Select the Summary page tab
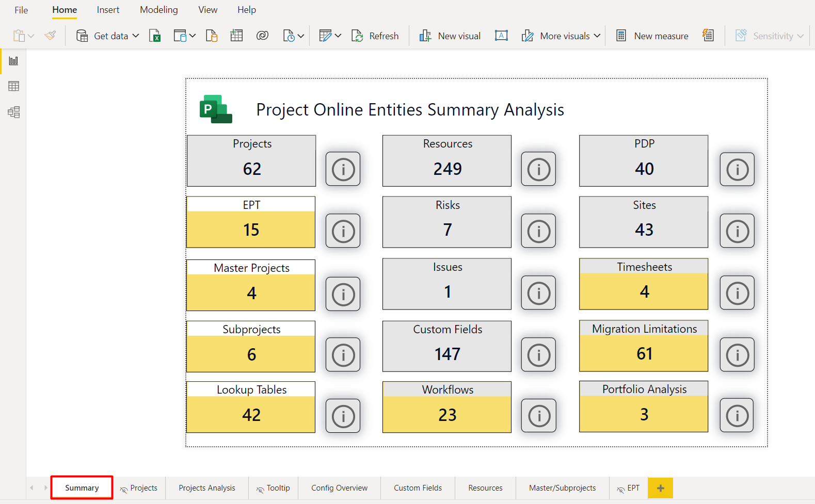Viewport: 815px width, 504px height. coord(82,488)
